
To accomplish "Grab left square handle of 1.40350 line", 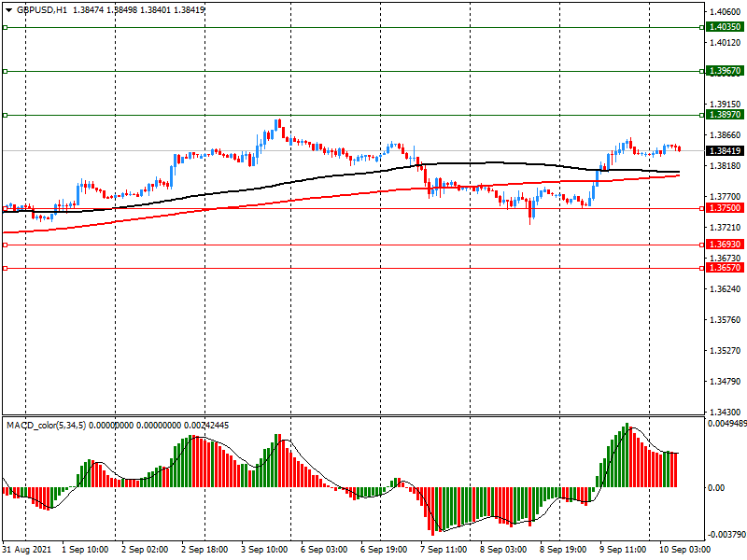I will pyautogui.click(x=6, y=28).
